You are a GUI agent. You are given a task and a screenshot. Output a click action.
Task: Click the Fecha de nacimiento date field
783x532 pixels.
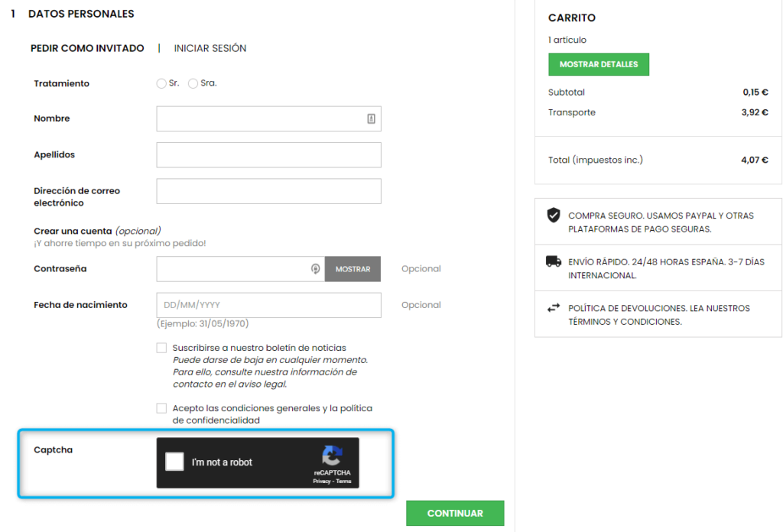(268, 305)
